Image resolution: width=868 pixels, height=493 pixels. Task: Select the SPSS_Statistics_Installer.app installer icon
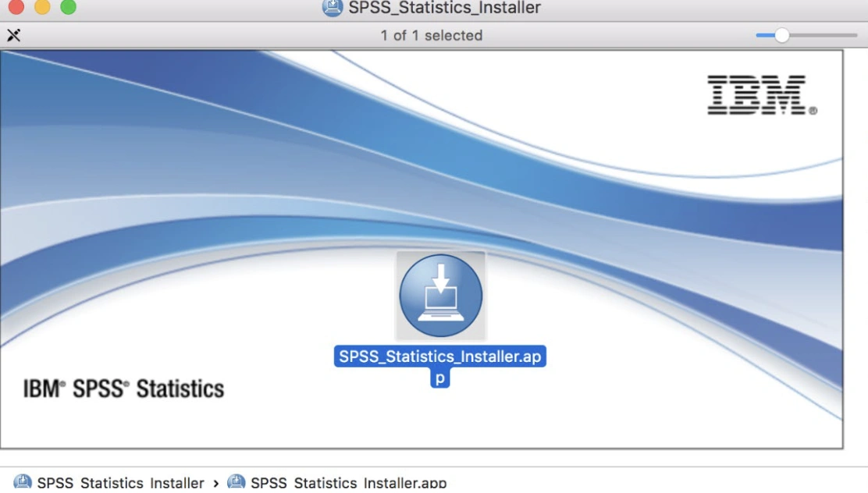tap(441, 296)
